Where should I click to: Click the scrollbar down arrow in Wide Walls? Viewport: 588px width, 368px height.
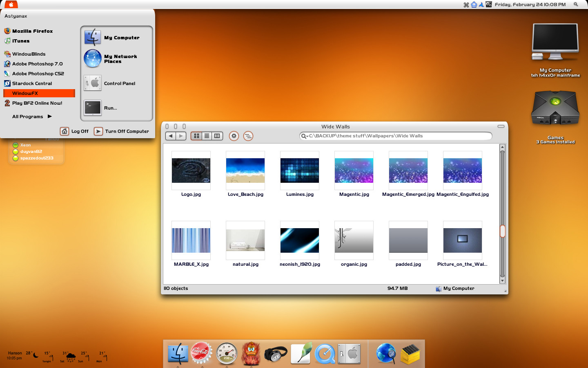502,280
